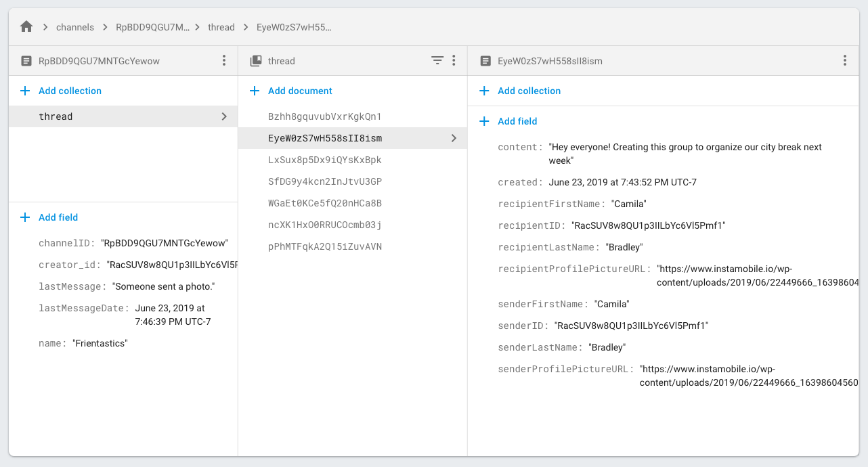The width and height of the screenshot is (868, 467).
Task: Open three-dot menu for RpBDD9QGU7MNTGcYewow document
Action: [x=224, y=61]
